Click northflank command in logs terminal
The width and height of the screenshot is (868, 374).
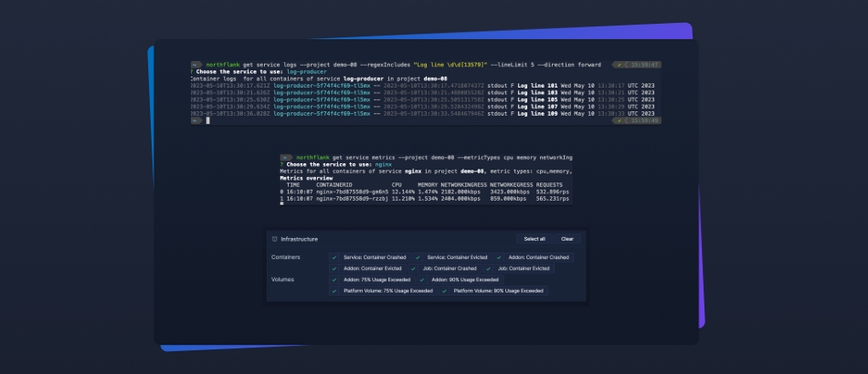(x=223, y=65)
